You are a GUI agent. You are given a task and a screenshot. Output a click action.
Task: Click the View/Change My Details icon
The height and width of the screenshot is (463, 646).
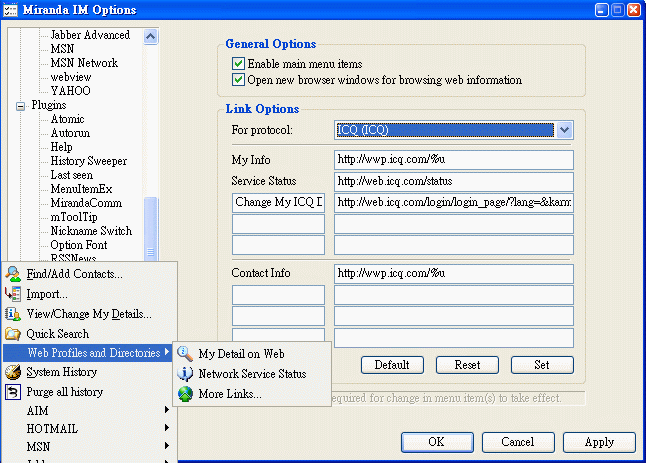point(13,314)
